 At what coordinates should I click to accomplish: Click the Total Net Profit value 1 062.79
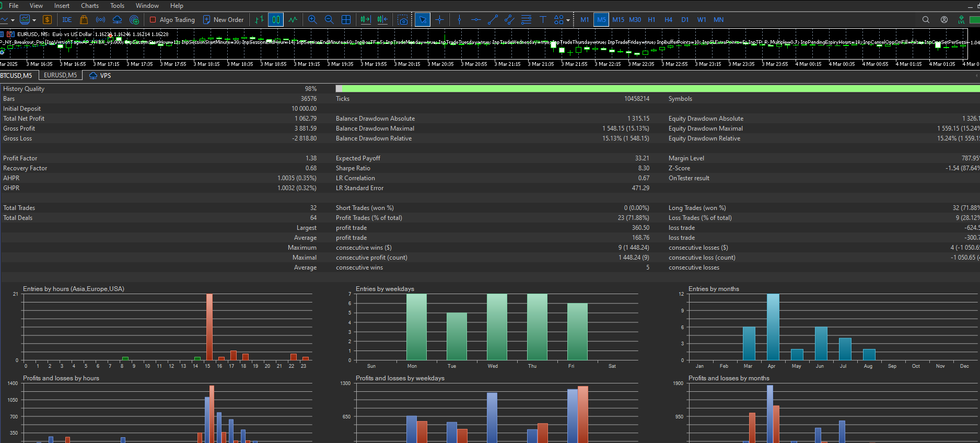[x=306, y=119]
